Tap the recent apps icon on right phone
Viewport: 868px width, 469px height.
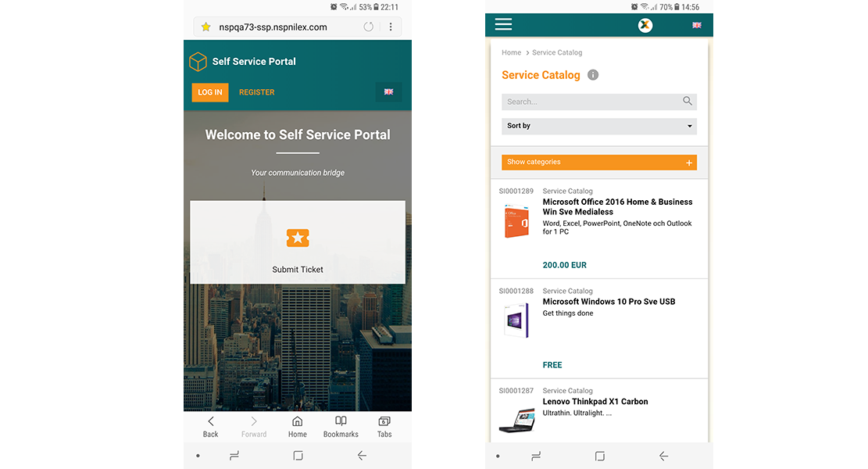[x=536, y=456]
